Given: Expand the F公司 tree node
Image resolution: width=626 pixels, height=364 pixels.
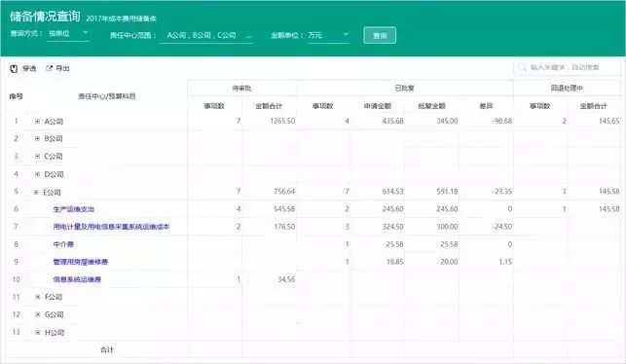Looking at the screenshot, I should point(38,297).
